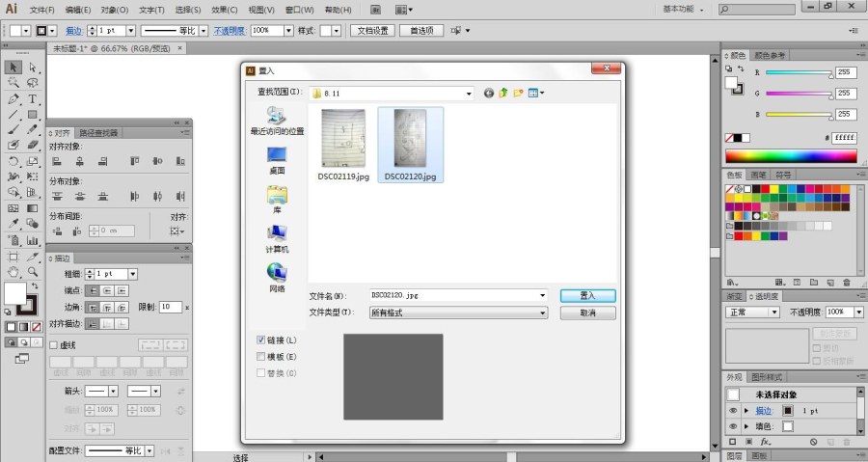Viewport: 868px width, 462px height.
Task: Select the Gradient tool
Action: 33,208
